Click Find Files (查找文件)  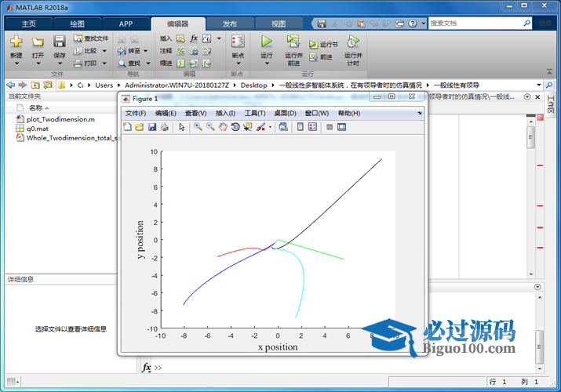coord(91,38)
